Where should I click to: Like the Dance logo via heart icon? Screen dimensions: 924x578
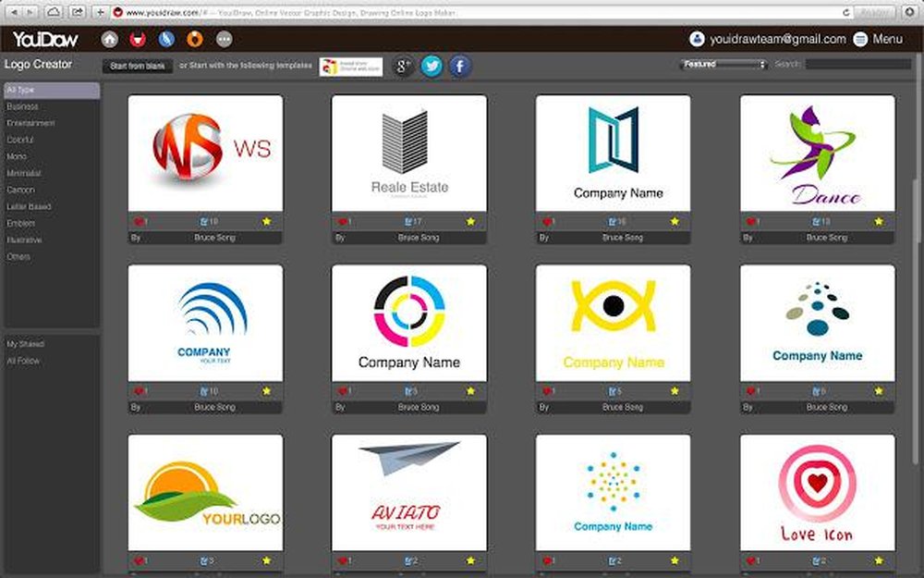pos(748,222)
